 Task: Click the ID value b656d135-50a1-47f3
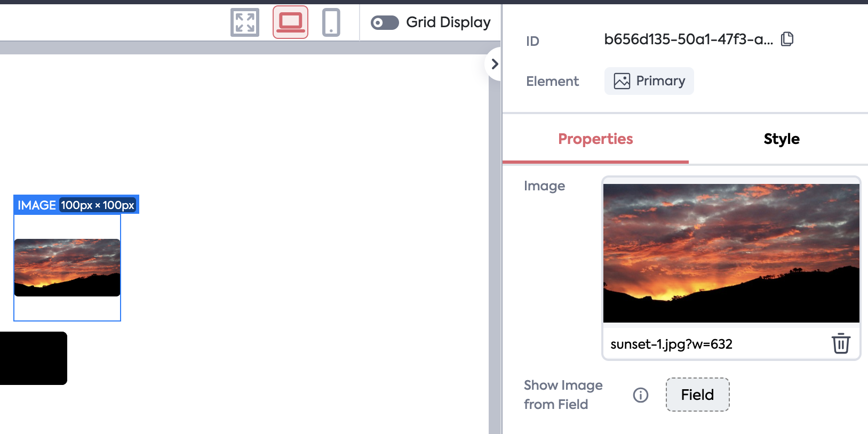(688, 39)
